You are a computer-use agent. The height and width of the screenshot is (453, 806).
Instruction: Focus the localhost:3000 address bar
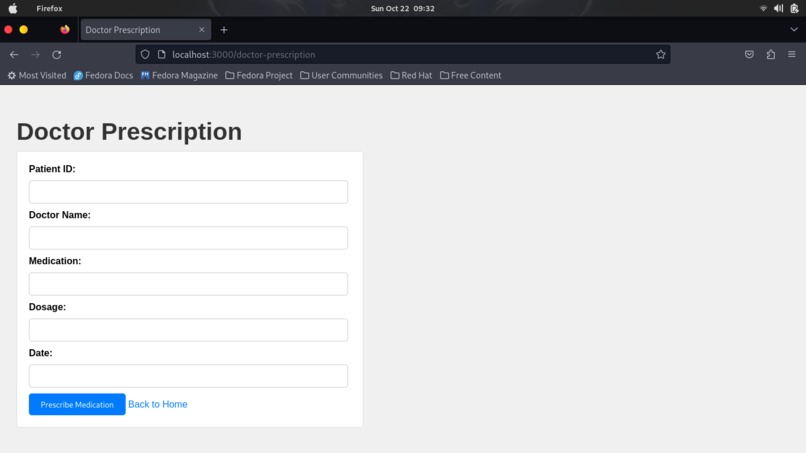(x=402, y=55)
